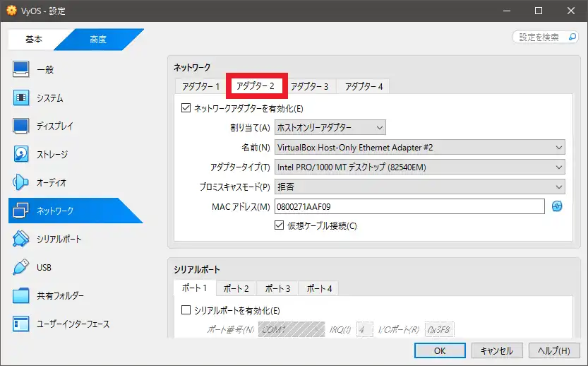
Task: Select the USB plug icon
Action: [20, 267]
